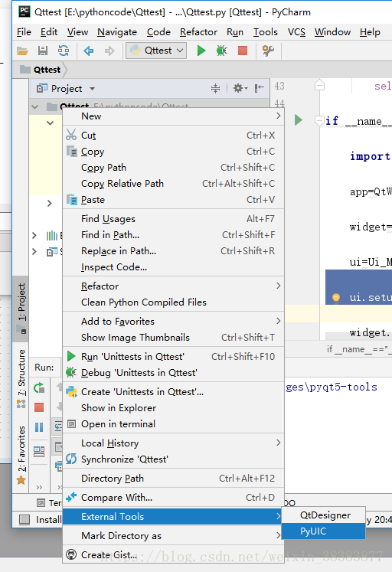
Task: Click the restore layout icon in Run panel
Action: pyautogui.click(x=39, y=452)
